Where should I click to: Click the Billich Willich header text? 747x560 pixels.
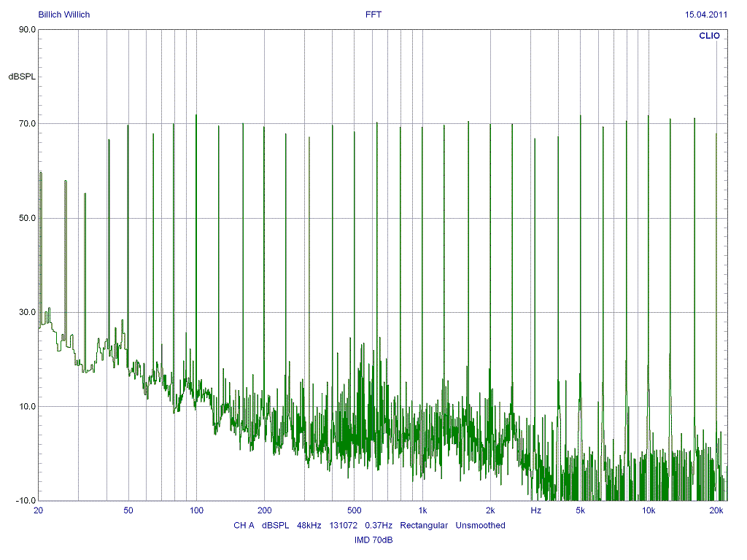pos(64,15)
